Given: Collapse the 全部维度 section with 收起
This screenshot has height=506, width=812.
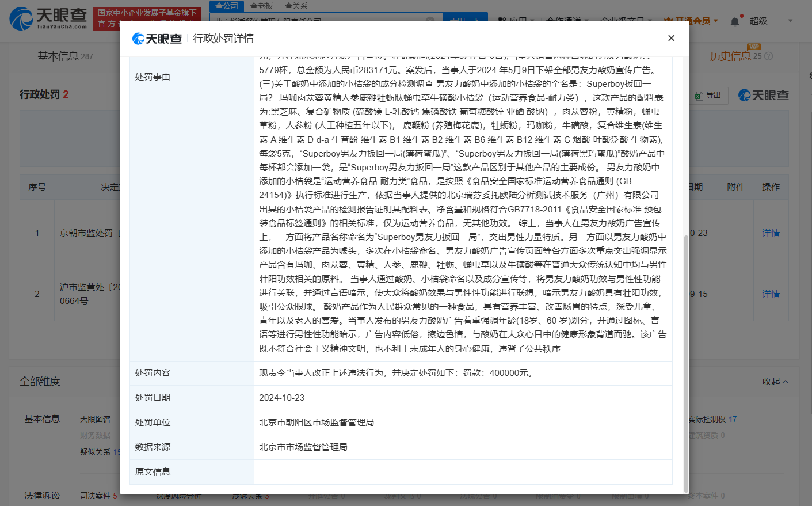Looking at the screenshot, I should pyautogui.click(x=775, y=382).
